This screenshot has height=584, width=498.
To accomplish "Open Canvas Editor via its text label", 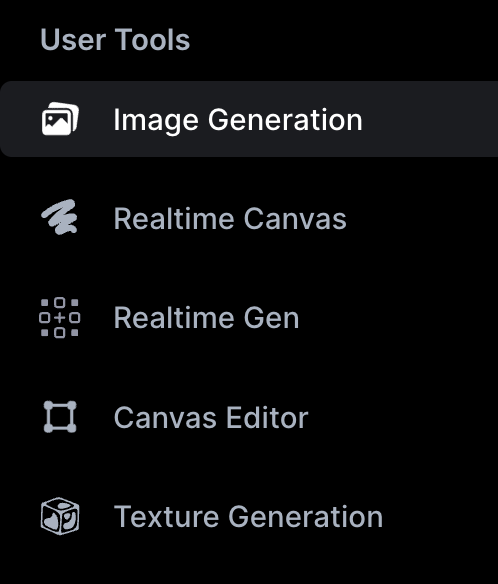I will tap(211, 418).
